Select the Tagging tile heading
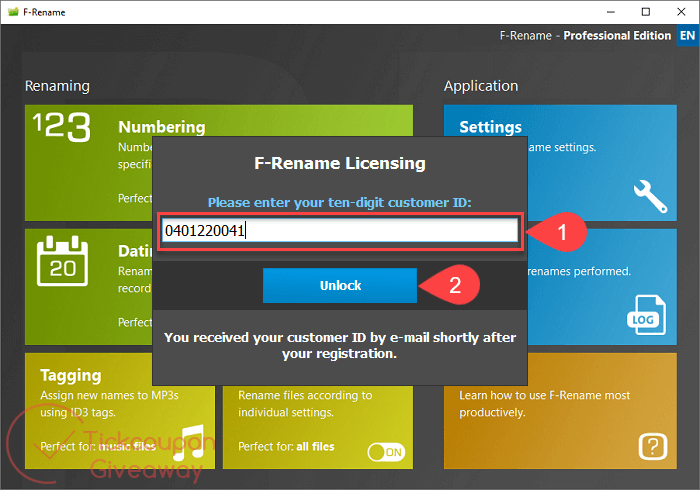The height and width of the screenshot is (490, 700). 71,376
